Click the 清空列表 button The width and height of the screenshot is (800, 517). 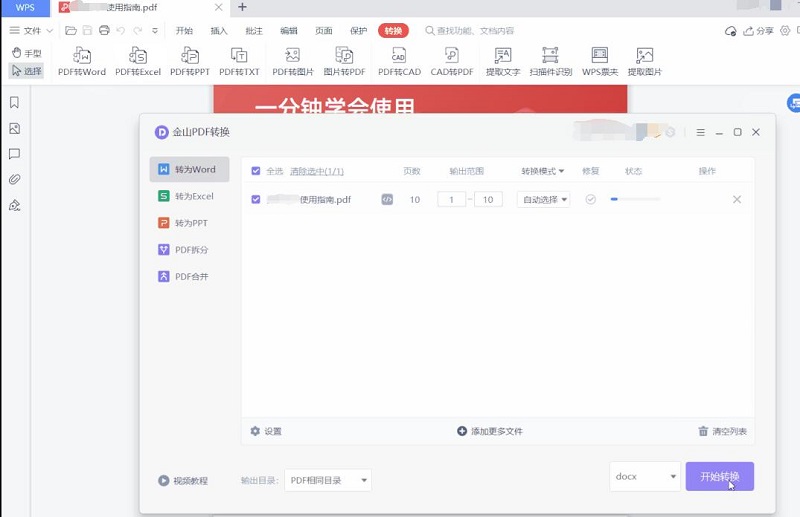click(722, 431)
